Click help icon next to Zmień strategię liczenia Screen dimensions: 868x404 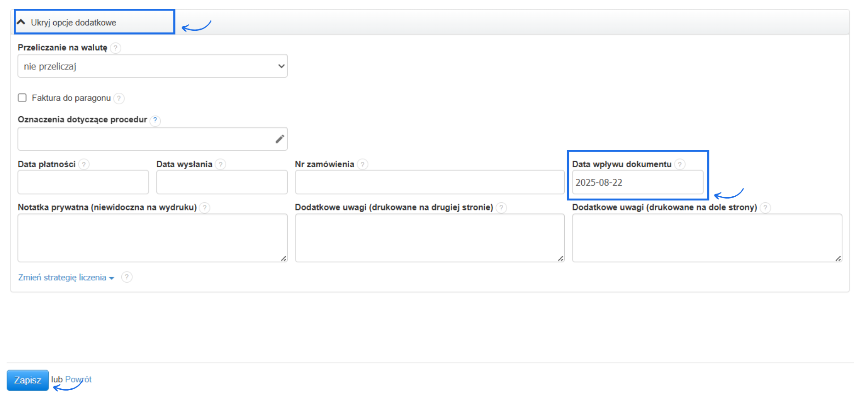(127, 277)
